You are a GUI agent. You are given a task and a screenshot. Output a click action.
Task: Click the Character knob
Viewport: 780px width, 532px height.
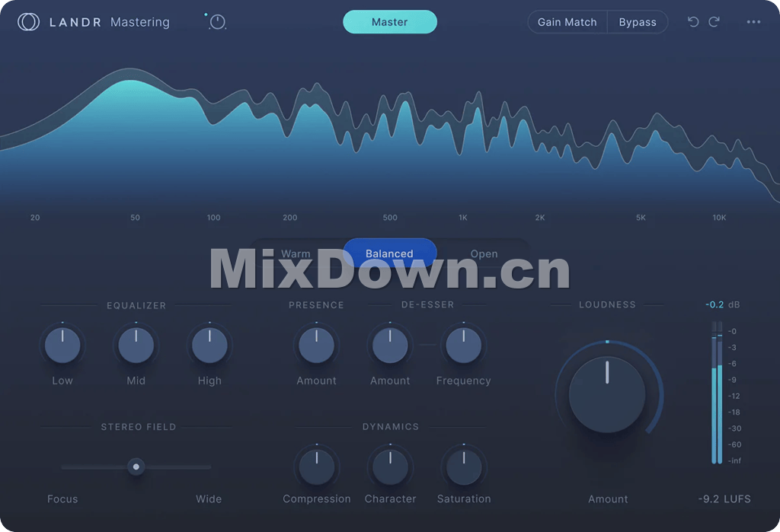390,467
